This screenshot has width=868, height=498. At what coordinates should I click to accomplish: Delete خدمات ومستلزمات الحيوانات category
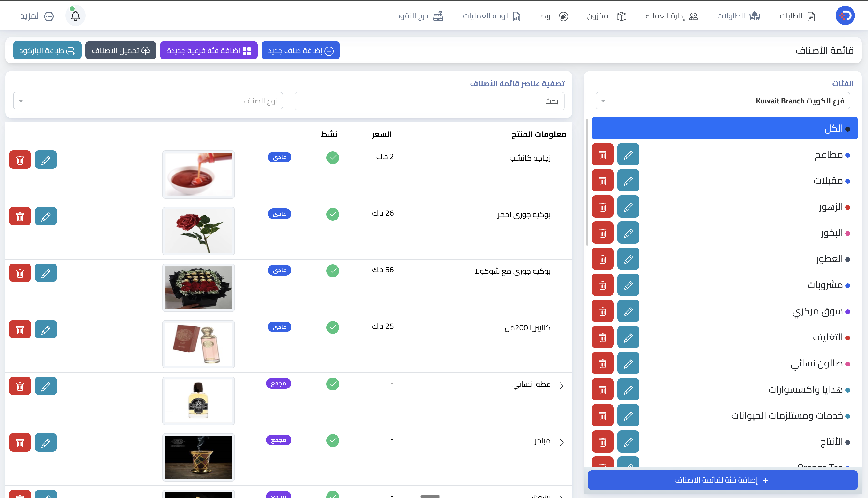(602, 416)
